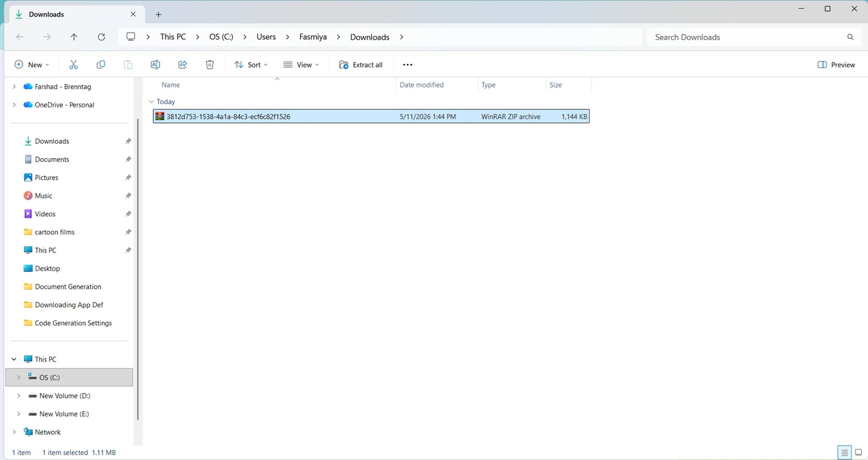The image size is (868, 460).
Task: Open Pictures in the sidebar
Action: point(47,177)
